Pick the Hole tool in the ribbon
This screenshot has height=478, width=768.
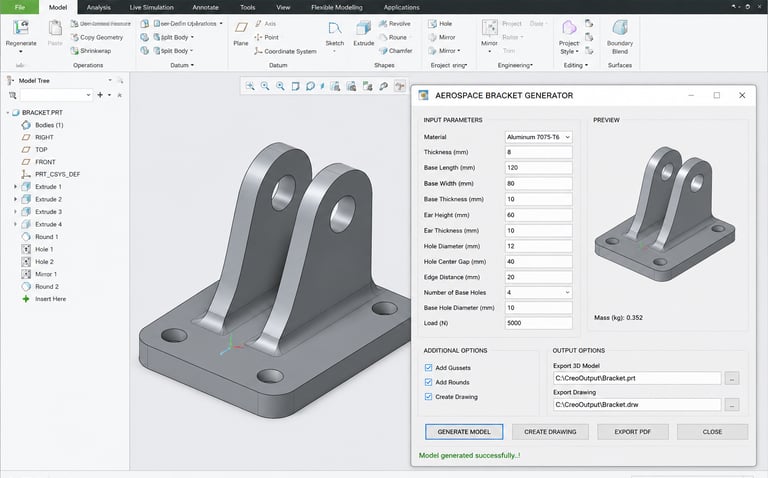[440, 24]
